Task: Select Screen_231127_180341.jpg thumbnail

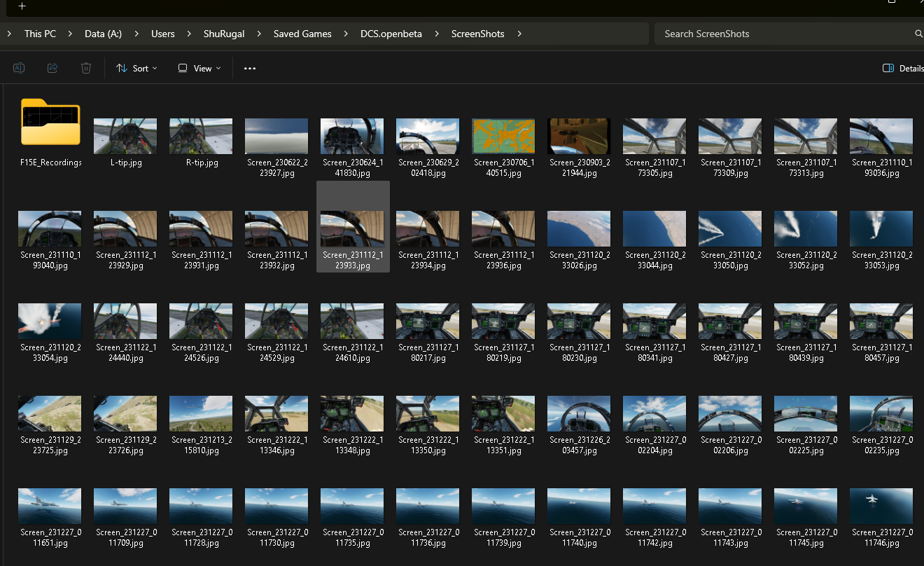Action: point(654,321)
